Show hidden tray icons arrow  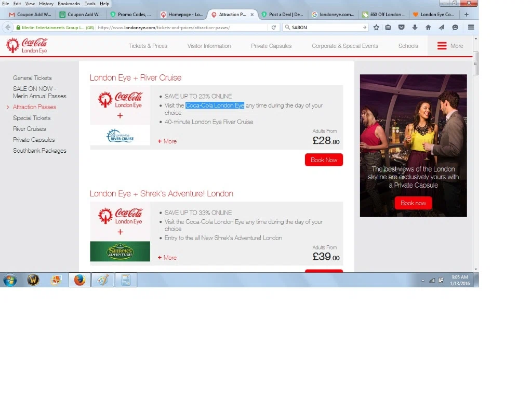pos(423,280)
